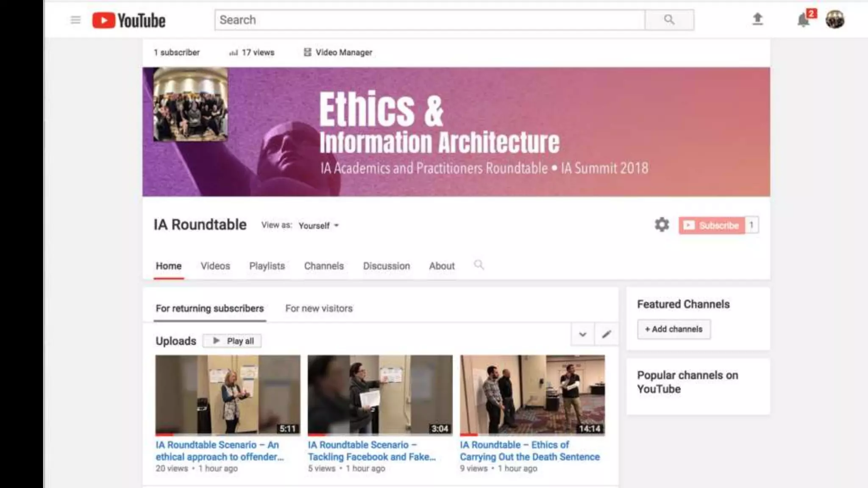Open the hamburger guide menu

75,20
